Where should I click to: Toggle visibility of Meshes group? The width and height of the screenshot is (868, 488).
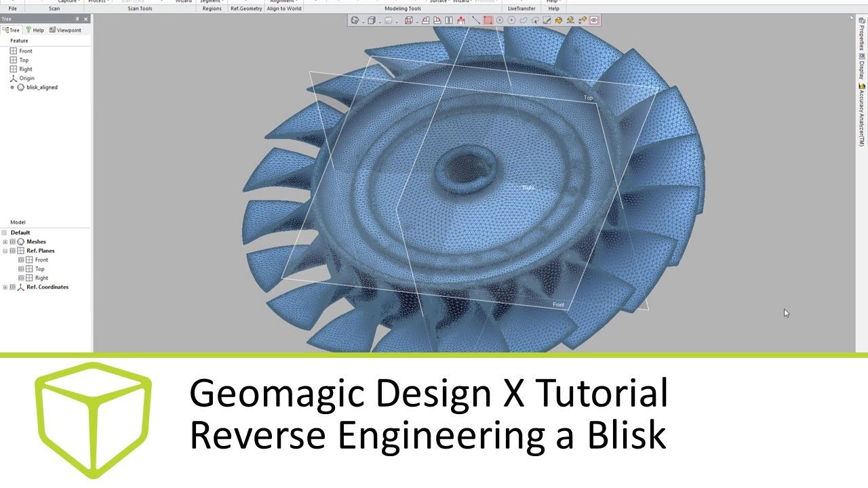pos(12,241)
